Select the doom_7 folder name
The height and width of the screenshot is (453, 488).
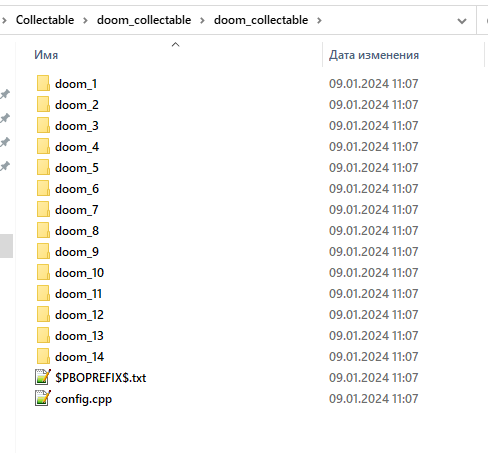77,210
